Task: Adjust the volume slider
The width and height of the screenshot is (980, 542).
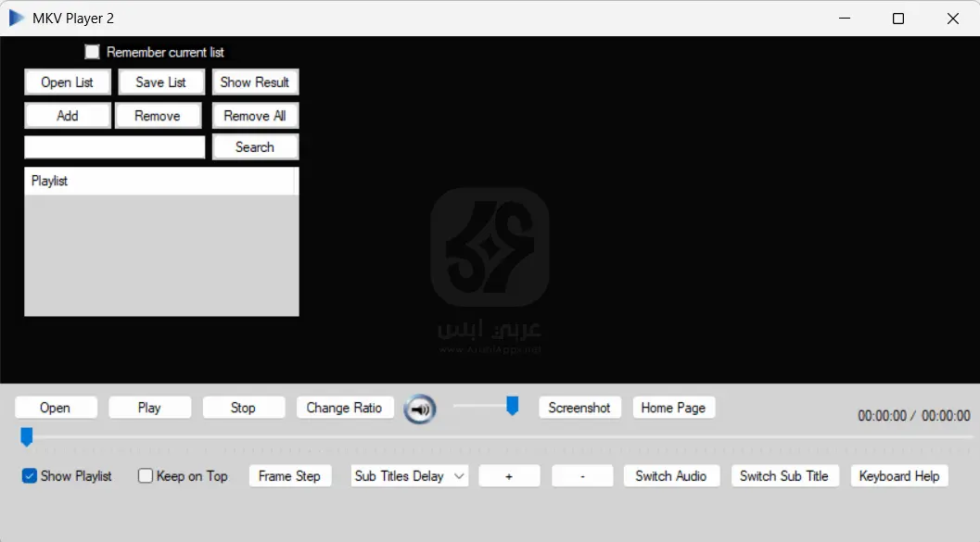Action: (514, 405)
